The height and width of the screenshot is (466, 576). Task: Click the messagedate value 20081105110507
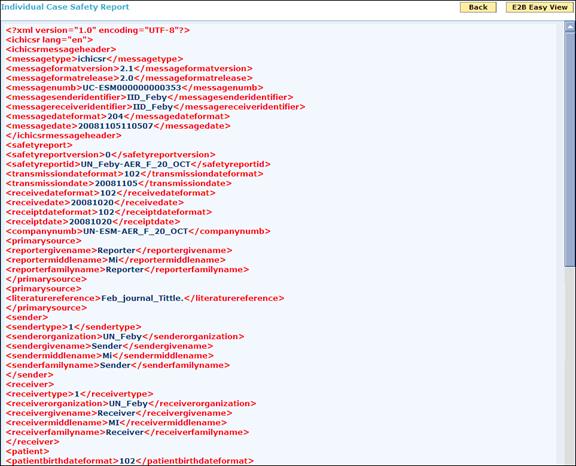coord(115,126)
